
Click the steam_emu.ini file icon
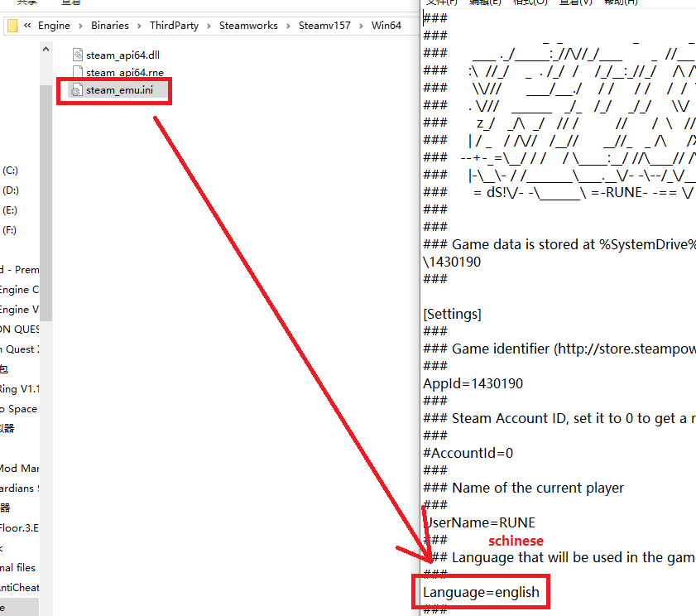(x=76, y=89)
